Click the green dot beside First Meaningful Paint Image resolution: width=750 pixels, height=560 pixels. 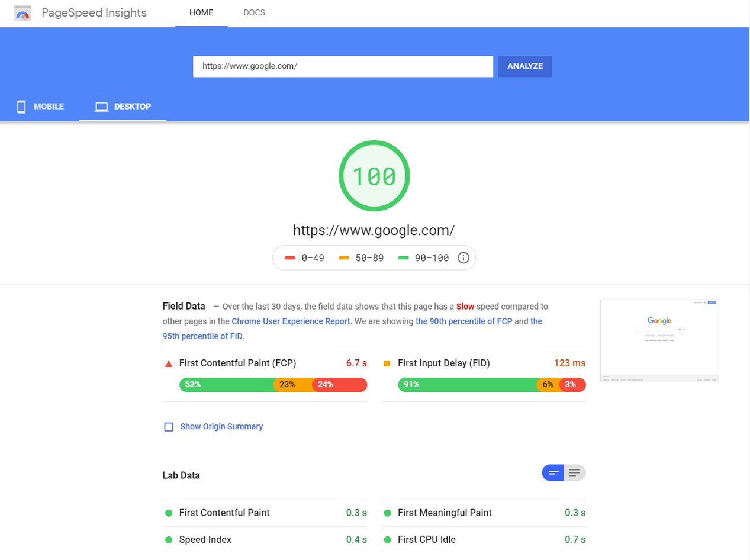[388, 513]
